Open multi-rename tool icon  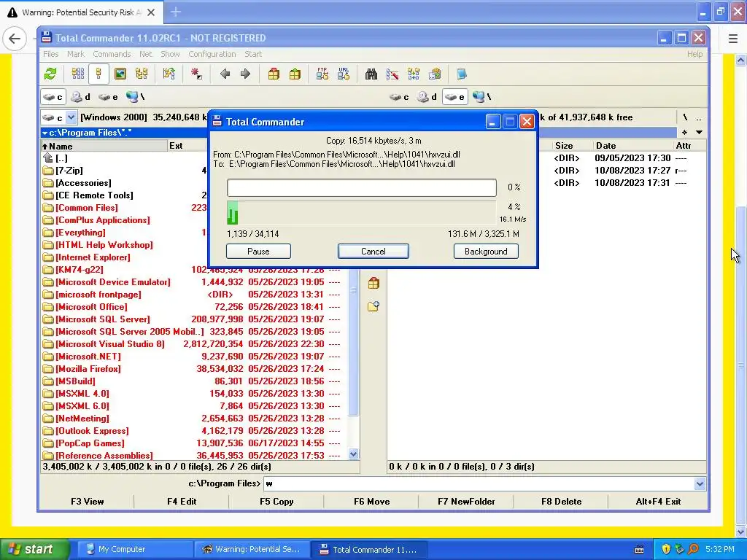tap(392, 74)
